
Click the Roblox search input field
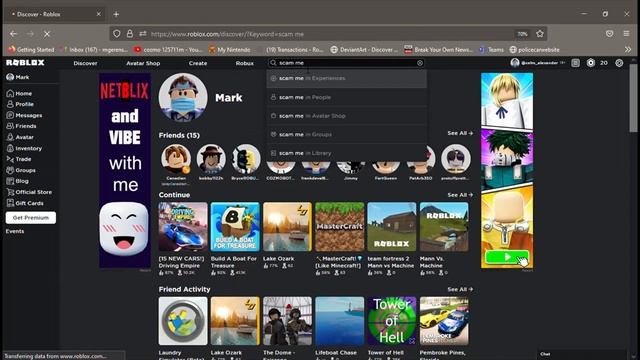coord(346,63)
